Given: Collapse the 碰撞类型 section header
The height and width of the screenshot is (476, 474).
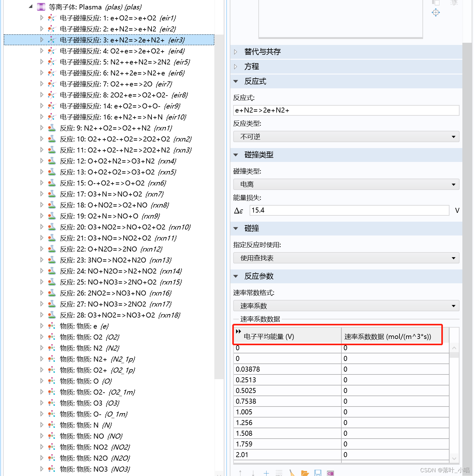Looking at the screenshot, I should pyautogui.click(x=236, y=155).
